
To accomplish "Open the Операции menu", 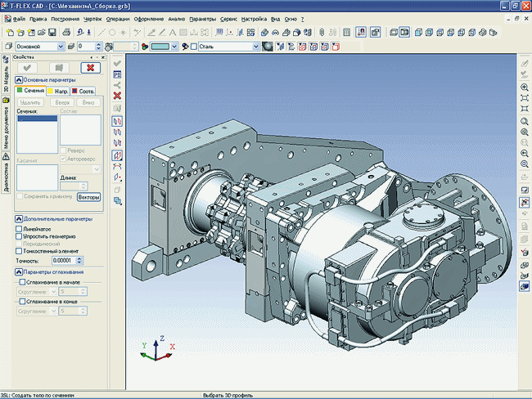I will 118,19.
